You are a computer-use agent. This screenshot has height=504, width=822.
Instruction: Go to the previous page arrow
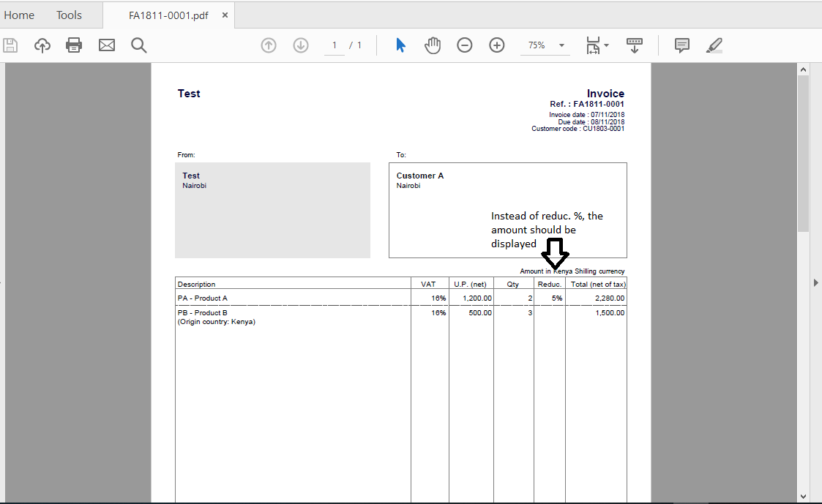point(269,45)
